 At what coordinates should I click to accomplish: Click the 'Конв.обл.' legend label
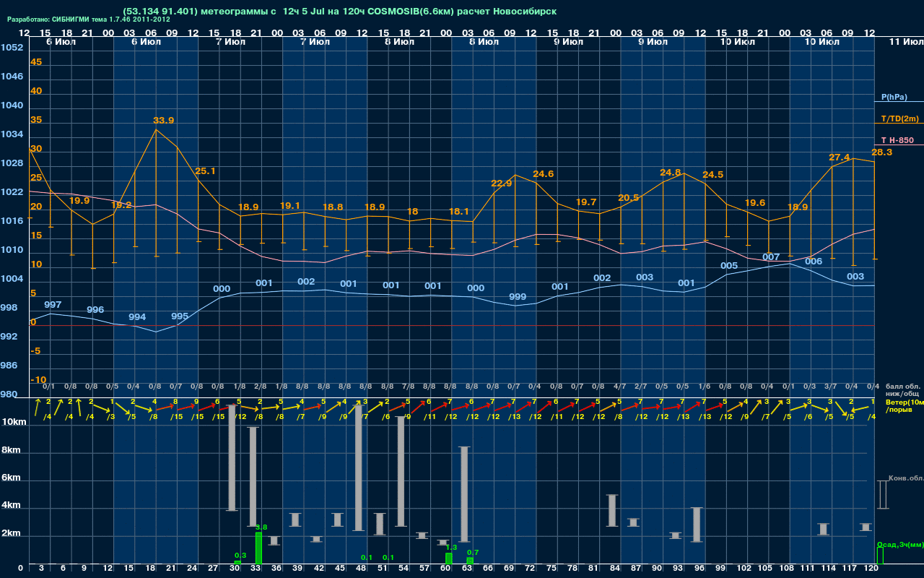point(905,478)
